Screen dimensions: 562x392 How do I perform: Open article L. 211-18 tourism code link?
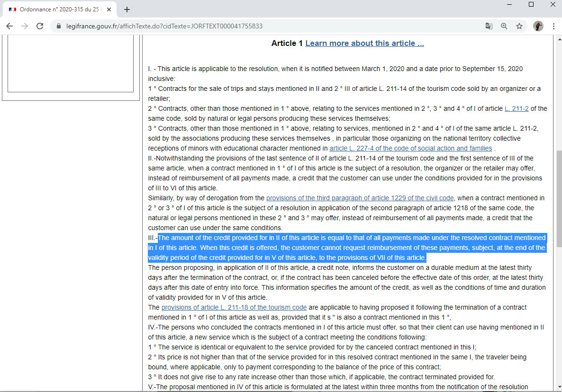[234, 307]
